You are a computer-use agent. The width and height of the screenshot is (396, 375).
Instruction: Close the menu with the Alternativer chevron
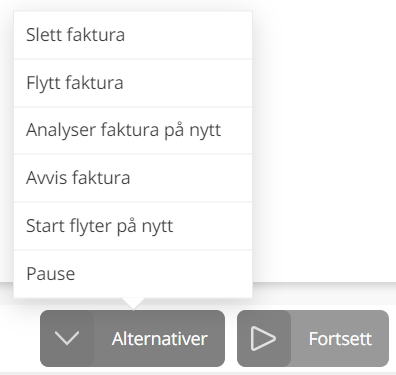coord(67,338)
